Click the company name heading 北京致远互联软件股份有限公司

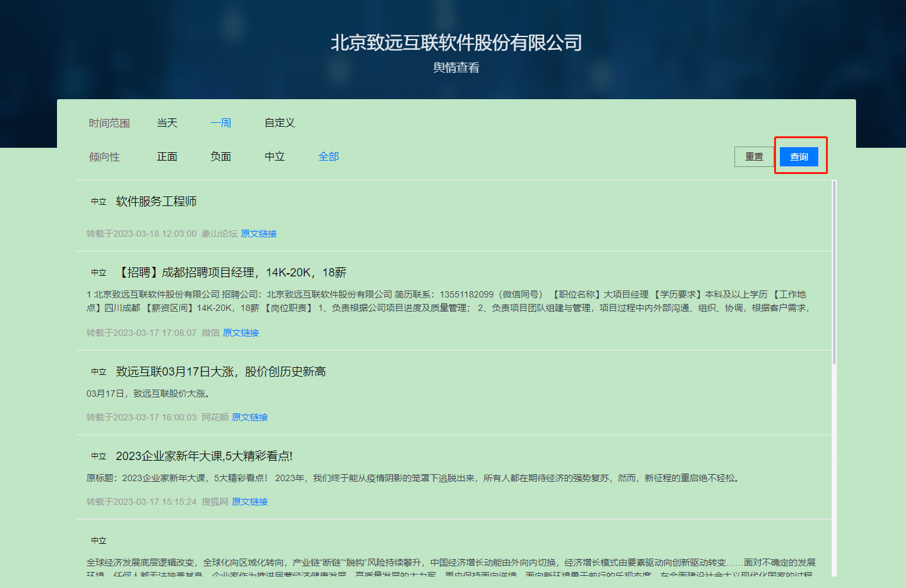(457, 43)
